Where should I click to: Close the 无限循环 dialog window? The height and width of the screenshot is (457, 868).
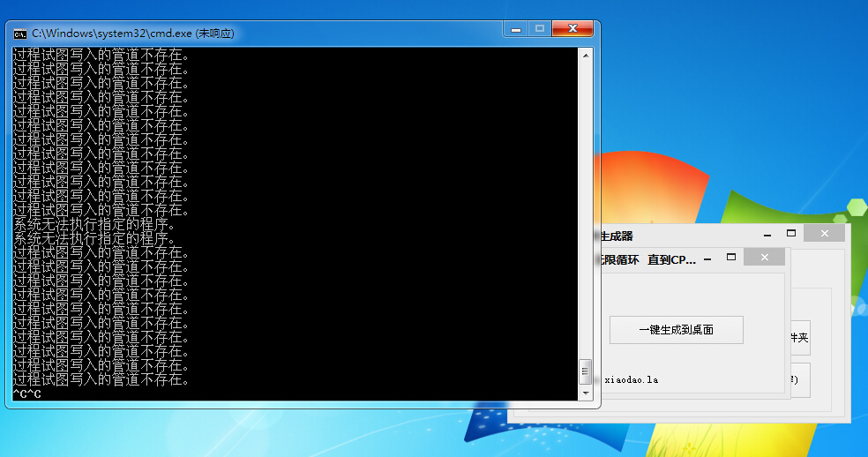[x=764, y=258]
